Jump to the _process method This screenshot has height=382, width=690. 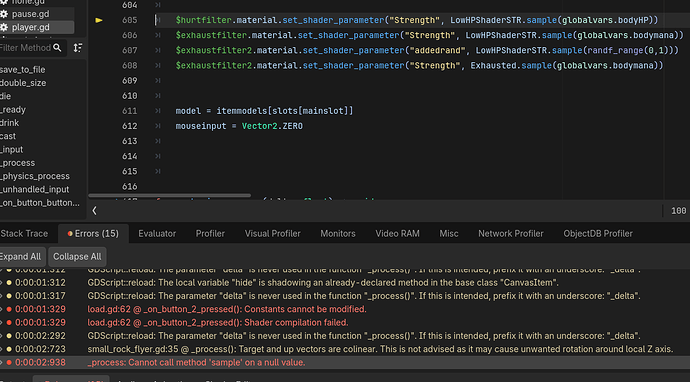(x=18, y=163)
